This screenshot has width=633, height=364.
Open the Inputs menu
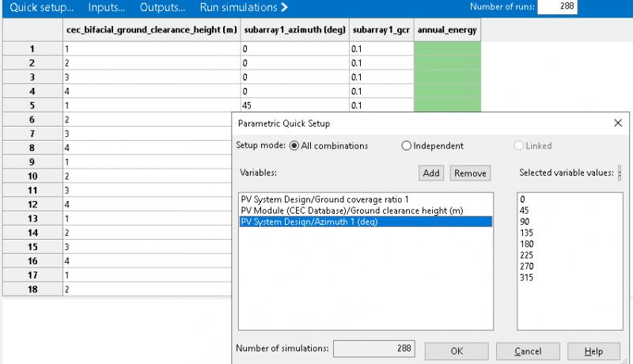pyautogui.click(x=106, y=8)
